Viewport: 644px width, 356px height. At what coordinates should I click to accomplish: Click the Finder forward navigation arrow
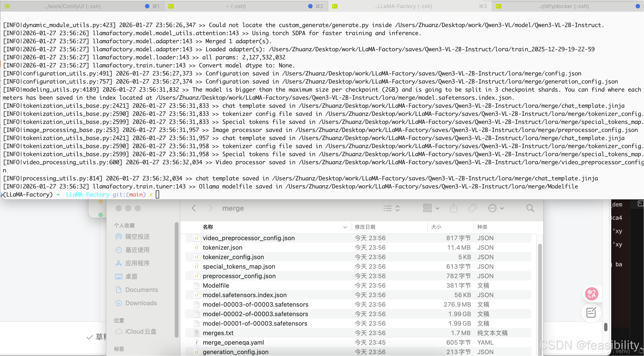click(x=211, y=208)
